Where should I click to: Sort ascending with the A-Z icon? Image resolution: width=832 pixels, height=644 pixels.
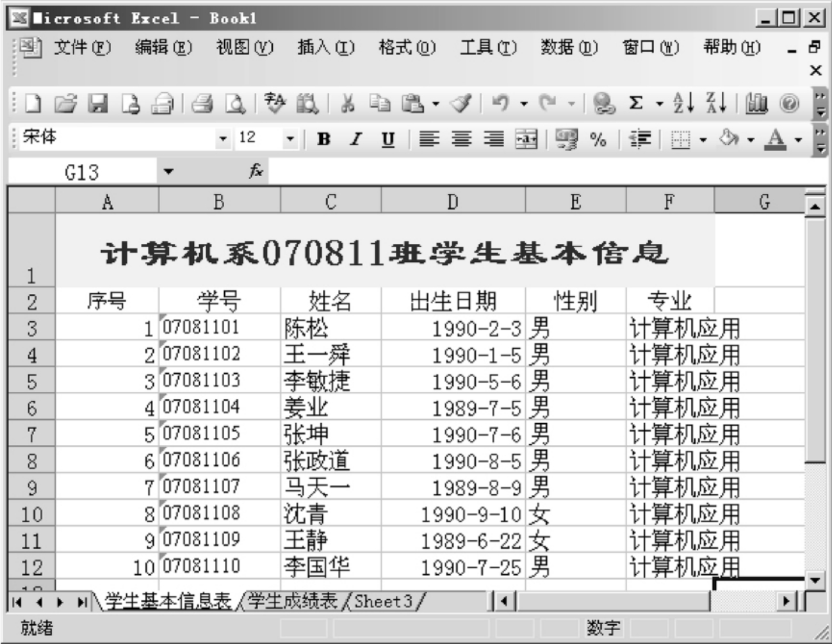(x=683, y=103)
